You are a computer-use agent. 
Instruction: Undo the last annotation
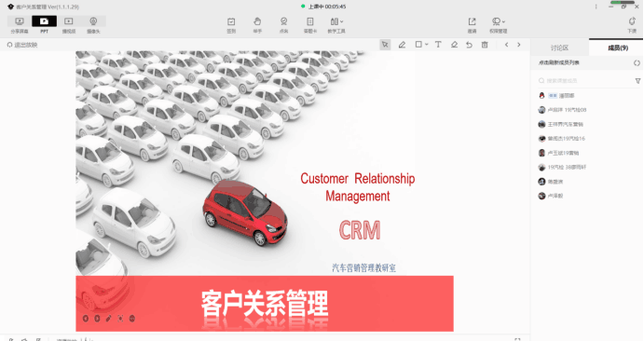pos(469,45)
